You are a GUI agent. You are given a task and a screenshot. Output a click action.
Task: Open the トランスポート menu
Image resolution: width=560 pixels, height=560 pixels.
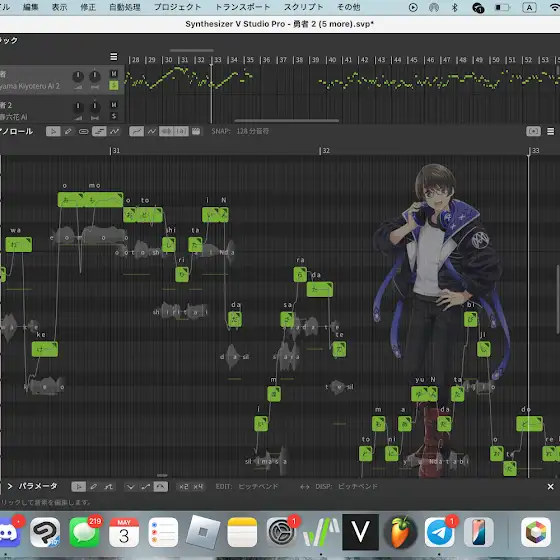point(242,7)
